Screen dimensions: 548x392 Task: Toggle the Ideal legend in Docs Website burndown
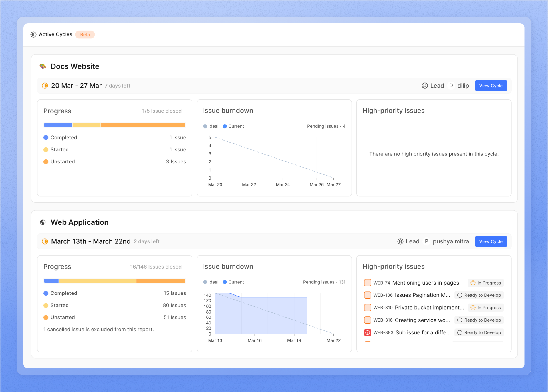[x=211, y=126]
